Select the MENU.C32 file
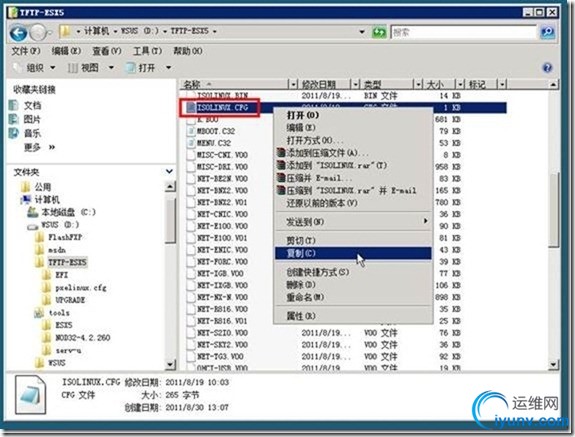The image size is (575, 437). tap(213, 143)
